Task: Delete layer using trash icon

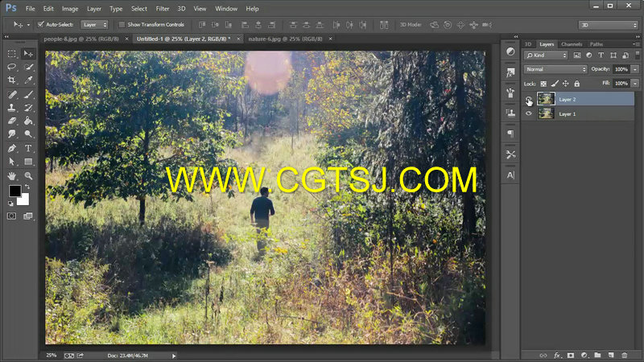Action: tap(625, 355)
